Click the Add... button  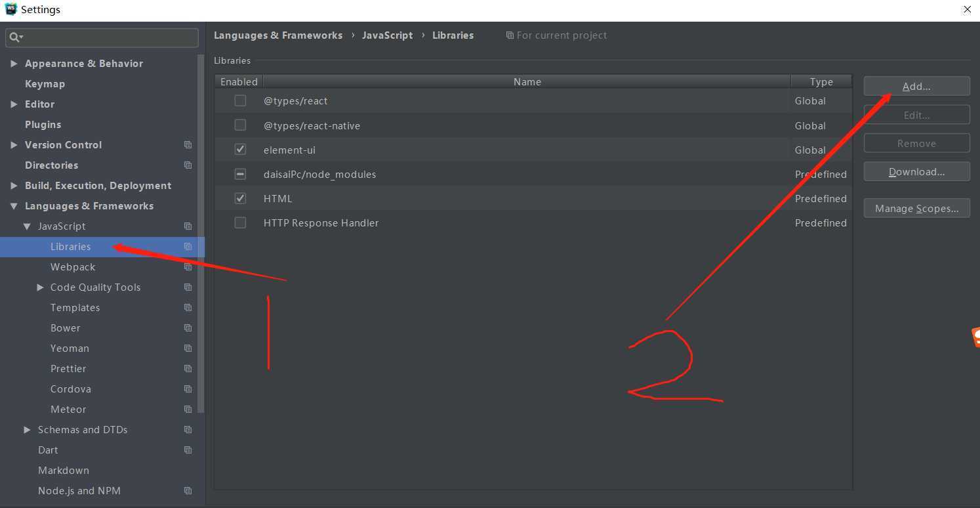tap(916, 87)
